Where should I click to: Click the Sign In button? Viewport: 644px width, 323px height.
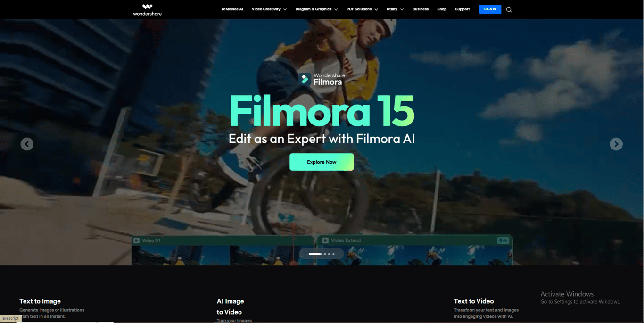coord(490,9)
